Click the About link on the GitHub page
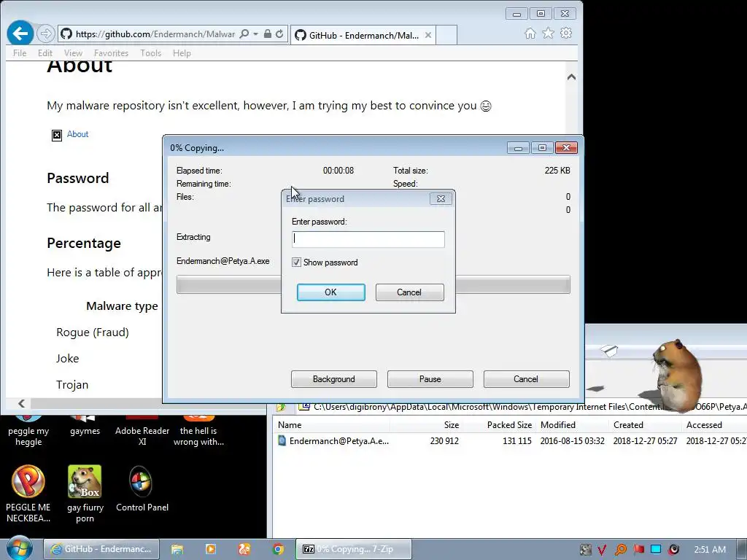Image resolution: width=747 pixels, height=560 pixels. 77,134
